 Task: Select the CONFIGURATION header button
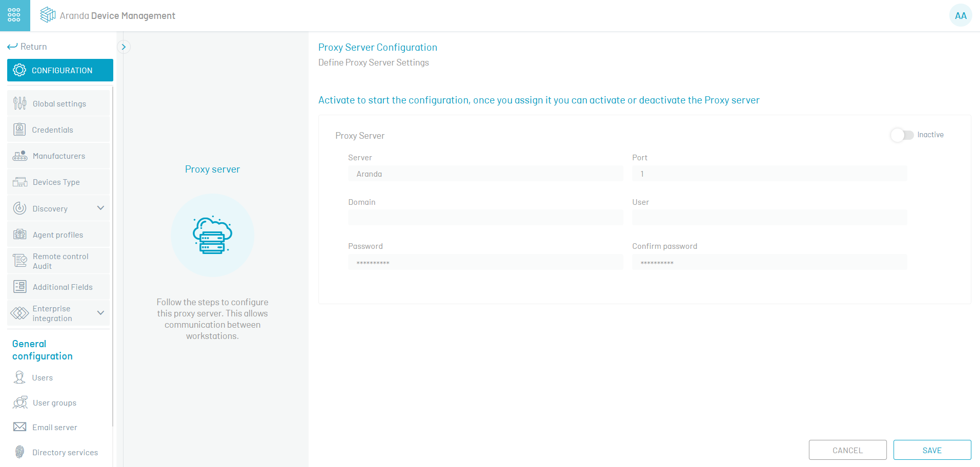[x=60, y=70]
